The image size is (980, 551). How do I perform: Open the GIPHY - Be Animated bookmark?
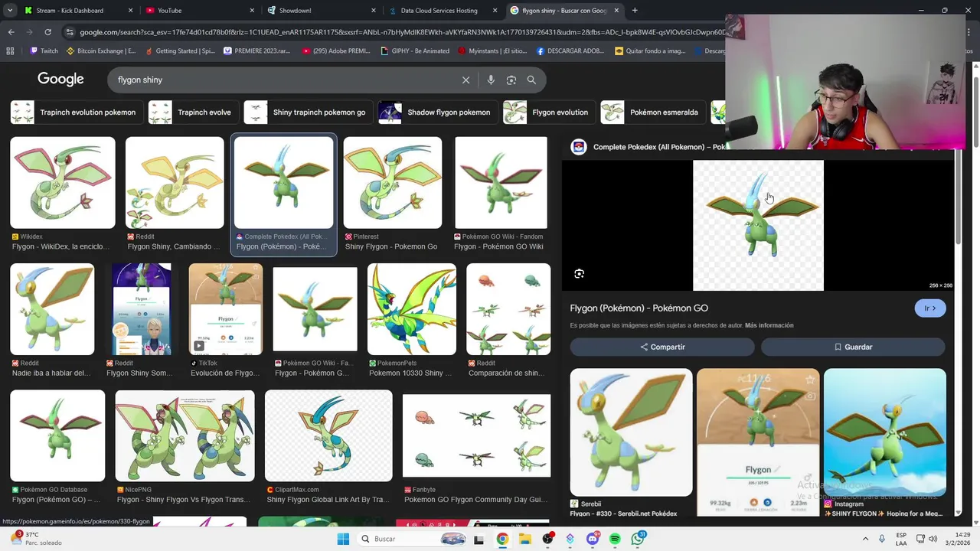pos(414,51)
